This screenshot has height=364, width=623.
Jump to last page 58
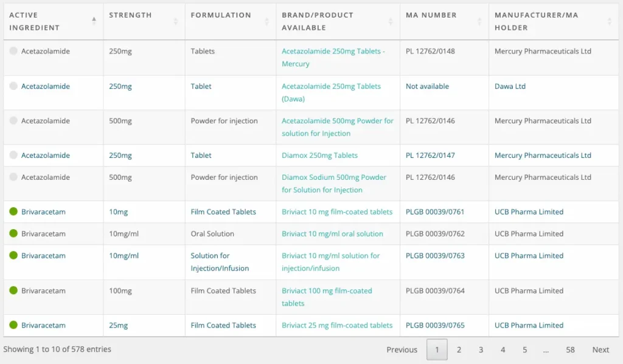[x=570, y=349]
